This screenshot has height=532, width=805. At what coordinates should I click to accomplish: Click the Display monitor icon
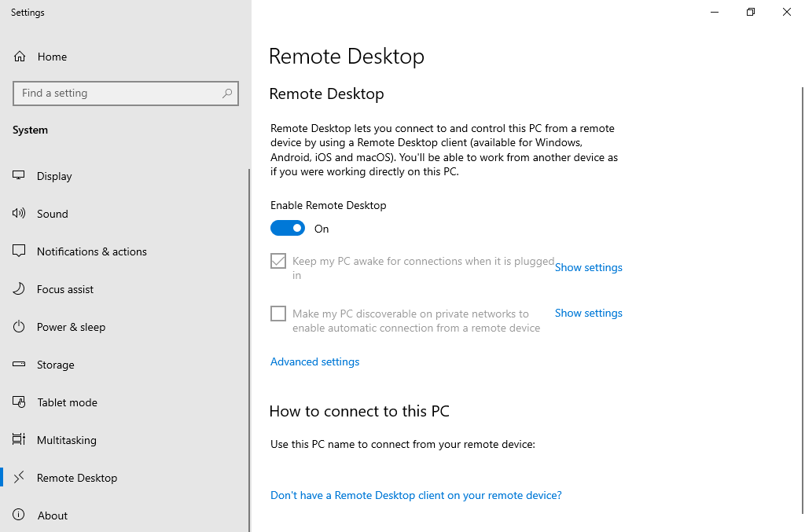pos(19,176)
